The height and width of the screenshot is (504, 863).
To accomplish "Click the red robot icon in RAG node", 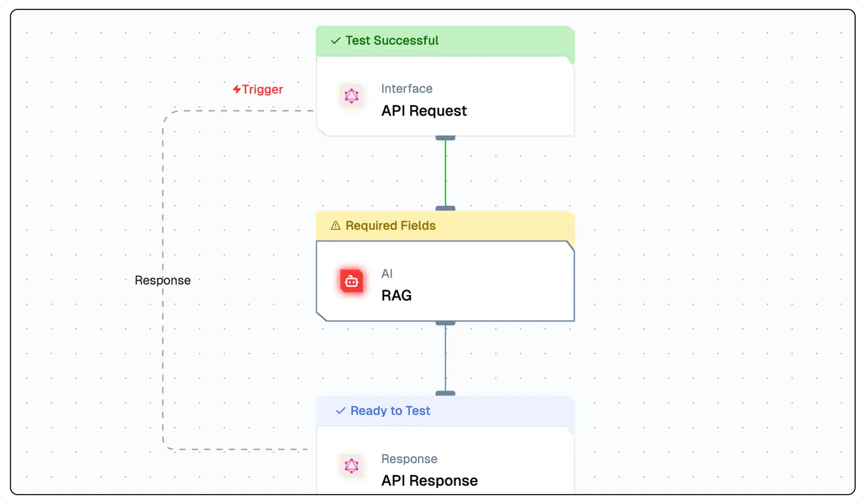I will click(x=351, y=282).
